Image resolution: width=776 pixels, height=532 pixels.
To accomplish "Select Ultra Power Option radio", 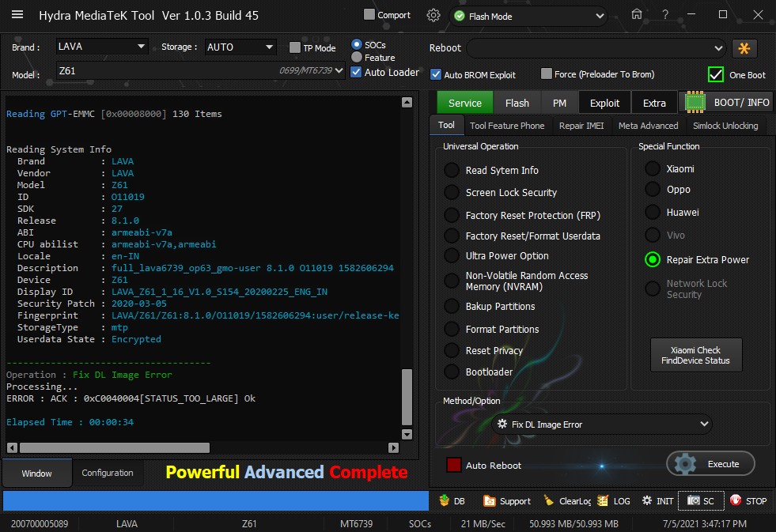I will [452, 255].
